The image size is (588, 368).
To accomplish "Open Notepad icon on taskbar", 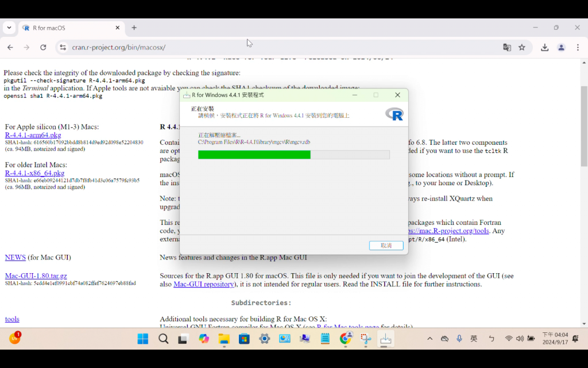I will point(325,339).
